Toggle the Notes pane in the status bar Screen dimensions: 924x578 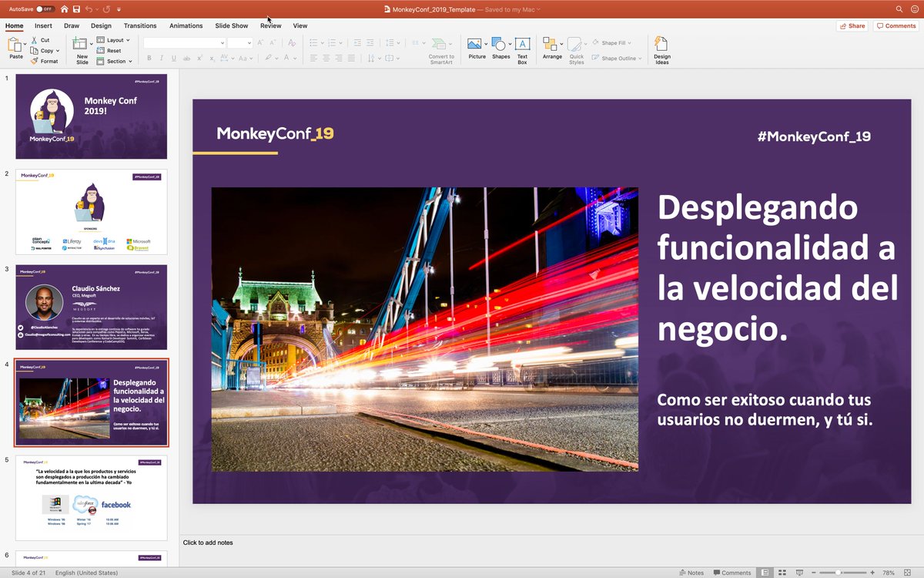point(691,573)
